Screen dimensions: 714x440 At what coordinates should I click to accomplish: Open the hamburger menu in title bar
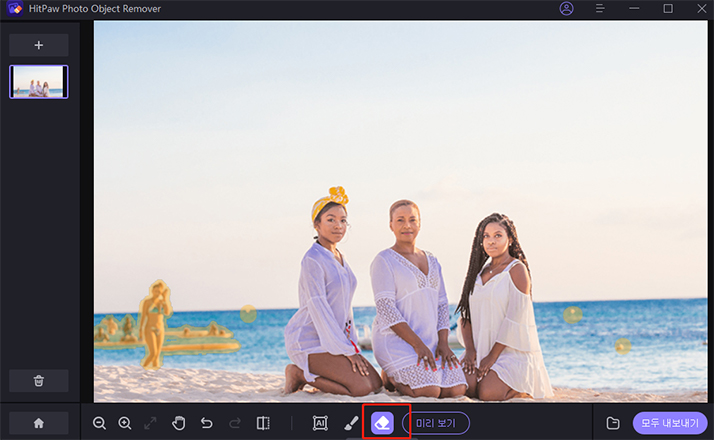(601, 9)
